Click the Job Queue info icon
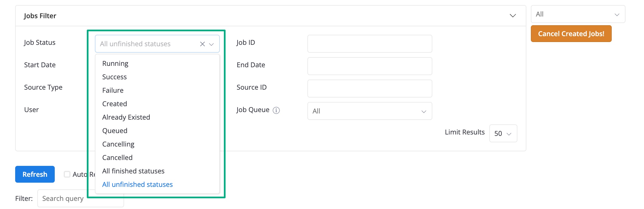The height and width of the screenshot is (209, 644). click(x=276, y=110)
